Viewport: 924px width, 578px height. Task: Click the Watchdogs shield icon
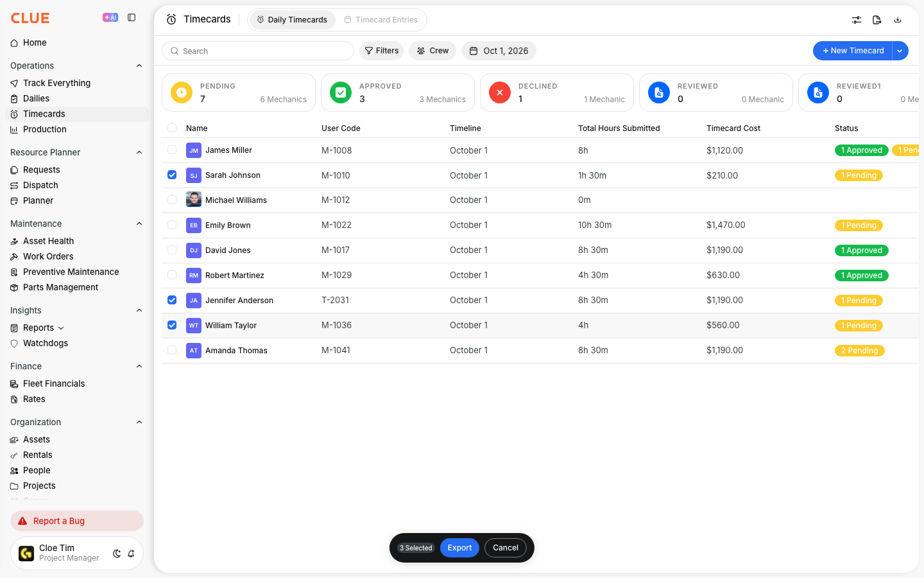coord(14,344)
